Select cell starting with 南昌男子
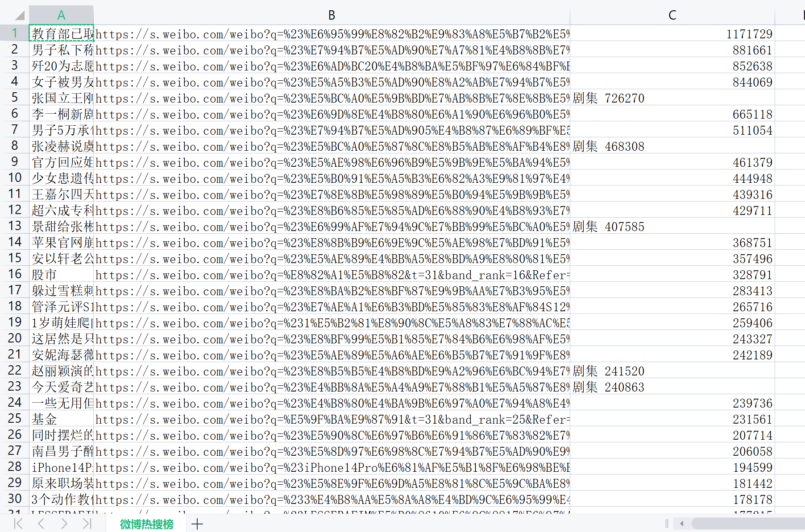This screenshot has width=805, height=532. (62, 451)
